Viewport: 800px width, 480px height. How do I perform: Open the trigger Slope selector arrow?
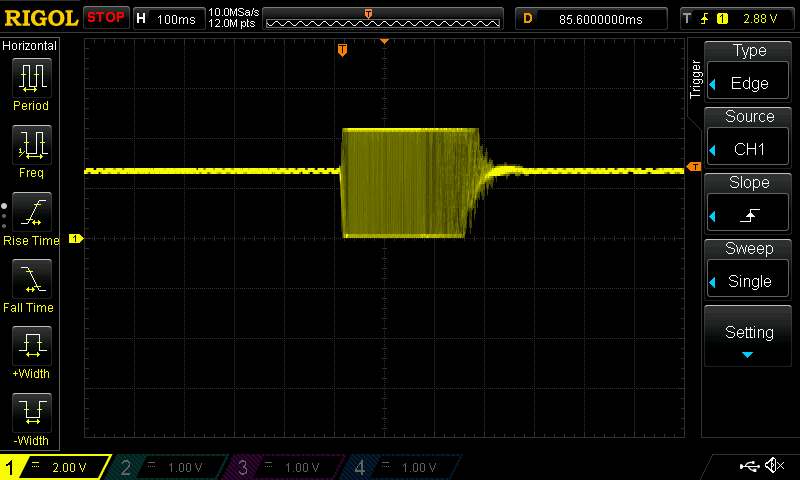(713, 216)
